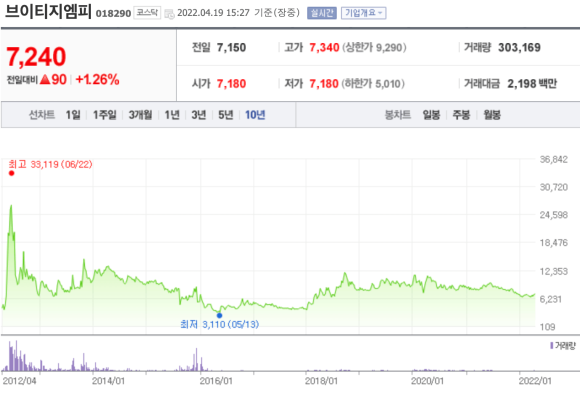Click the 최고 33,119 (06/22) label
The height and width of the screenshot is (396, 580).
coord(50,164)
